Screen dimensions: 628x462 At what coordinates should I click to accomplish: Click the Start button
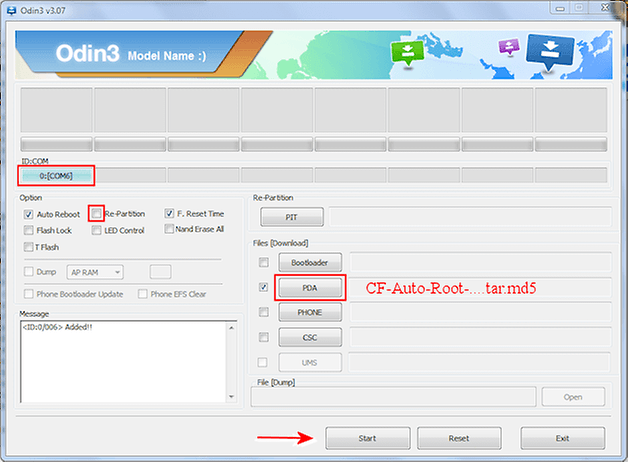click(x=368, y=438)
